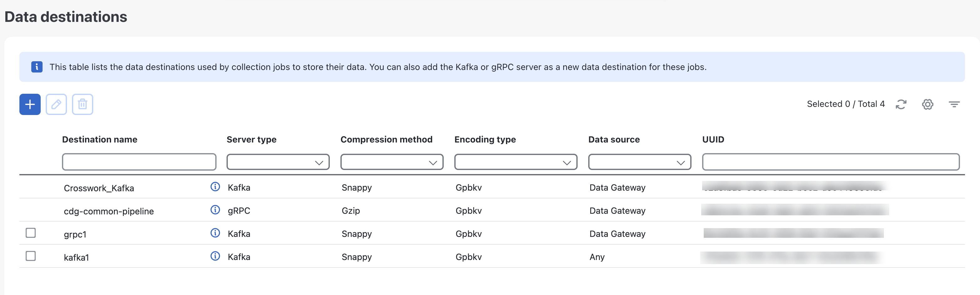Viewport: 980px width, 295px height.
Task: Expand the Server type filter dropdown
Action: 278,162
